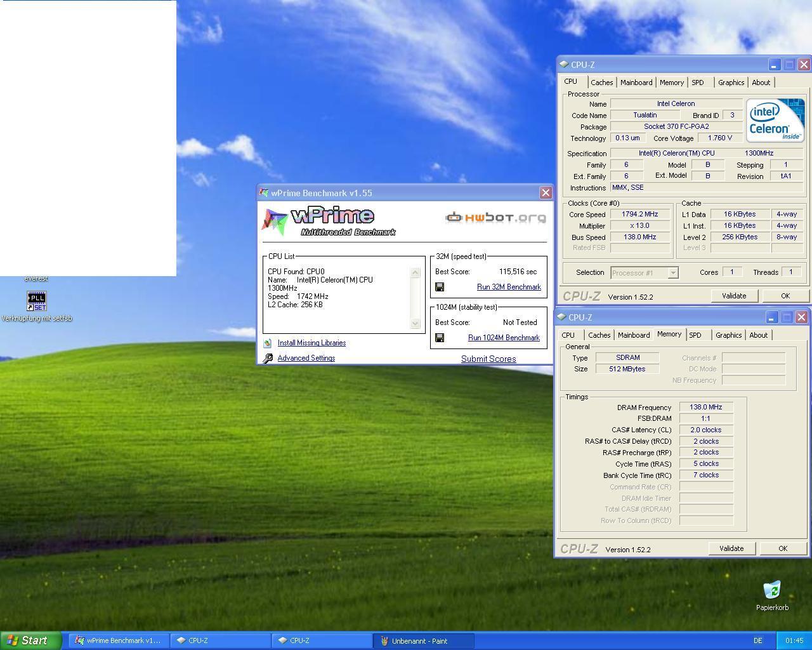
Task: Switch to wPrime Benchmark taskbar button
Action: click(x=119, y=640)
